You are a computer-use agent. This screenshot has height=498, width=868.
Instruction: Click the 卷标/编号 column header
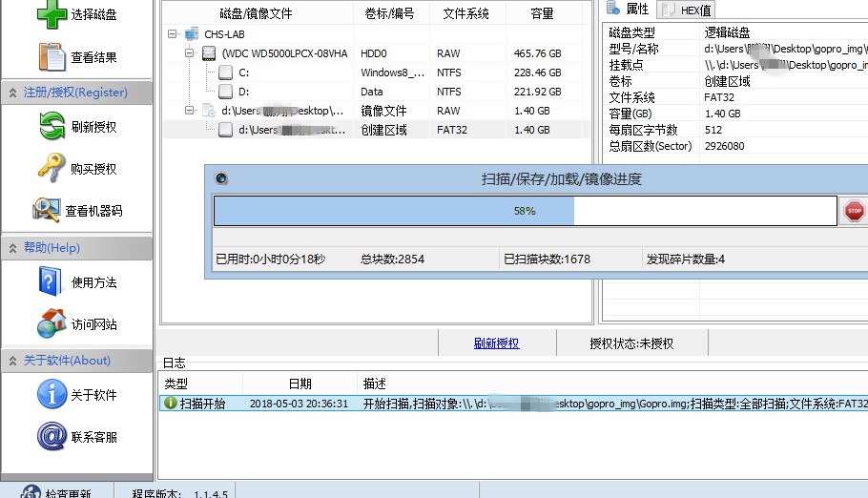tap(390, 13)
